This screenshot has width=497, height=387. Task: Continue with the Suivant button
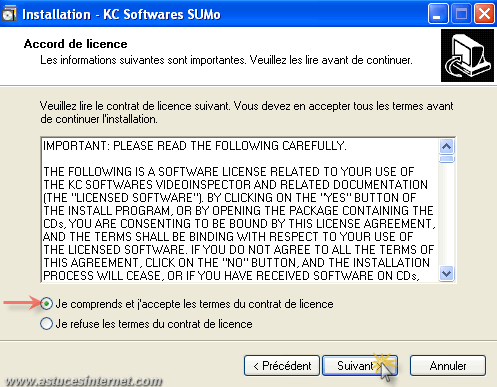[x=360, y=366]
